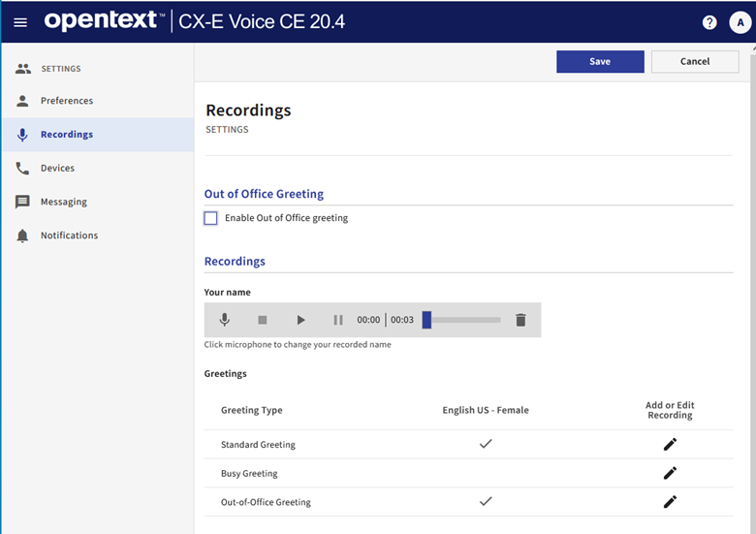Click the playback slider handle

426,320
